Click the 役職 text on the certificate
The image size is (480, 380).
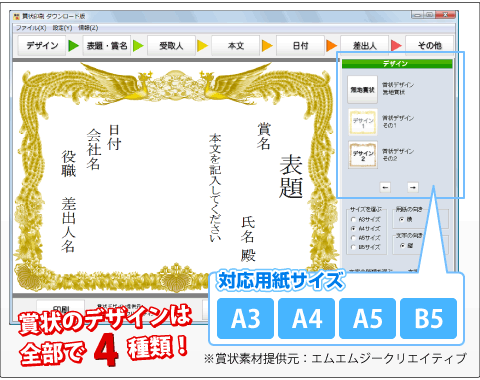coord(68,163)
